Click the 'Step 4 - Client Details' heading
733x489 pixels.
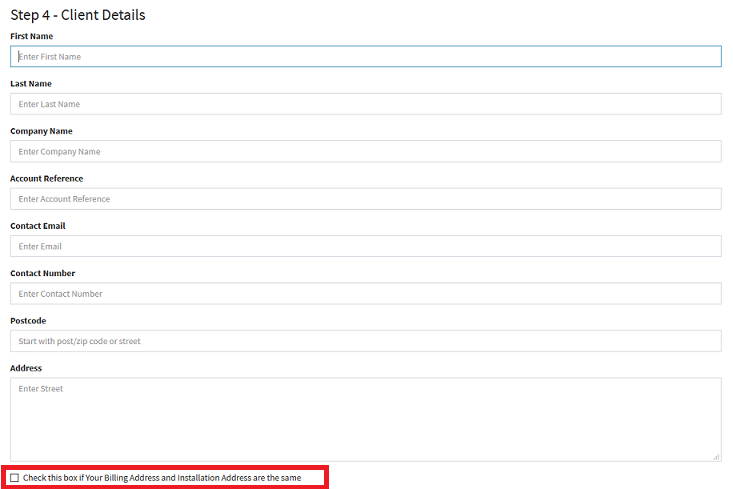click(x=78, y=15)
